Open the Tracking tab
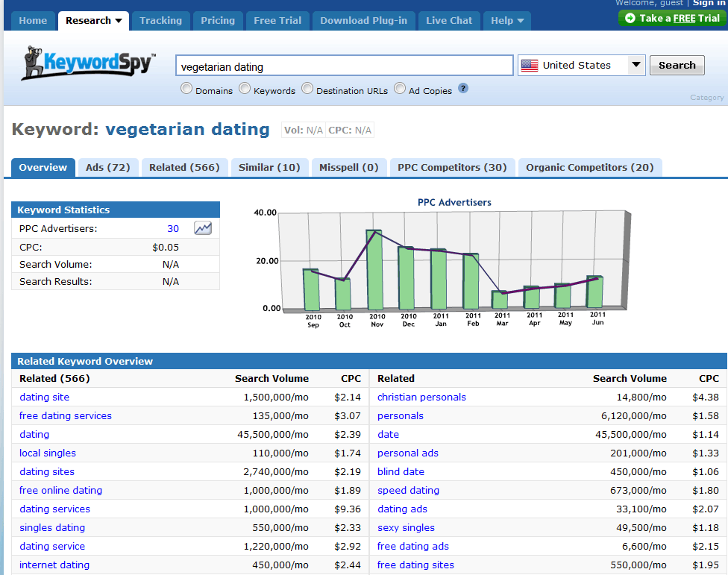 (160, 20)
